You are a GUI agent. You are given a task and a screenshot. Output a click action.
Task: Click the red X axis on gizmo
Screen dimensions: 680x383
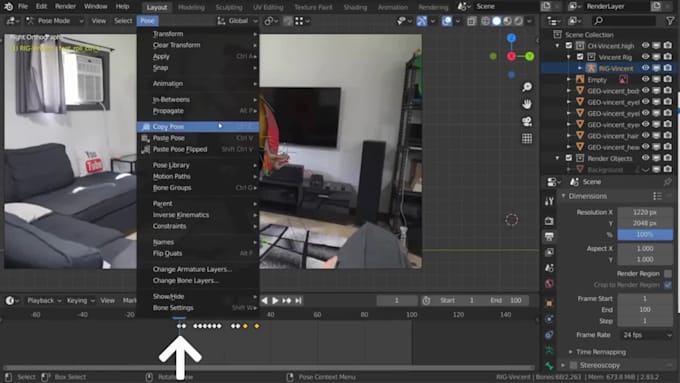pos(512,56)
